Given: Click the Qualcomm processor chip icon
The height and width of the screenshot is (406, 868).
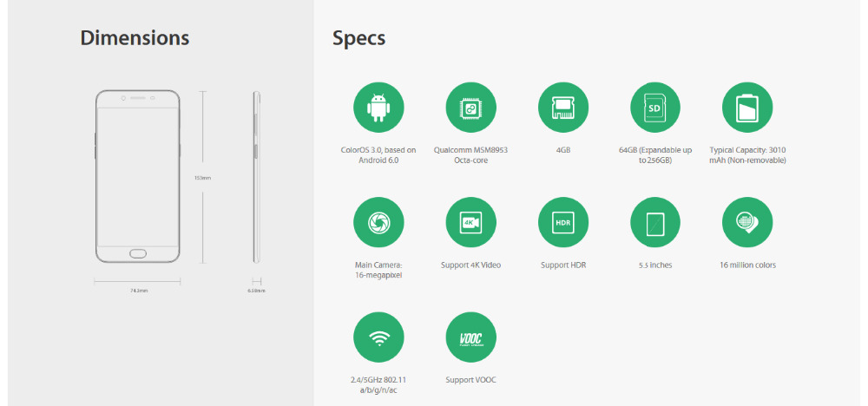Looking at the screenshot, I should coord(470,108).
